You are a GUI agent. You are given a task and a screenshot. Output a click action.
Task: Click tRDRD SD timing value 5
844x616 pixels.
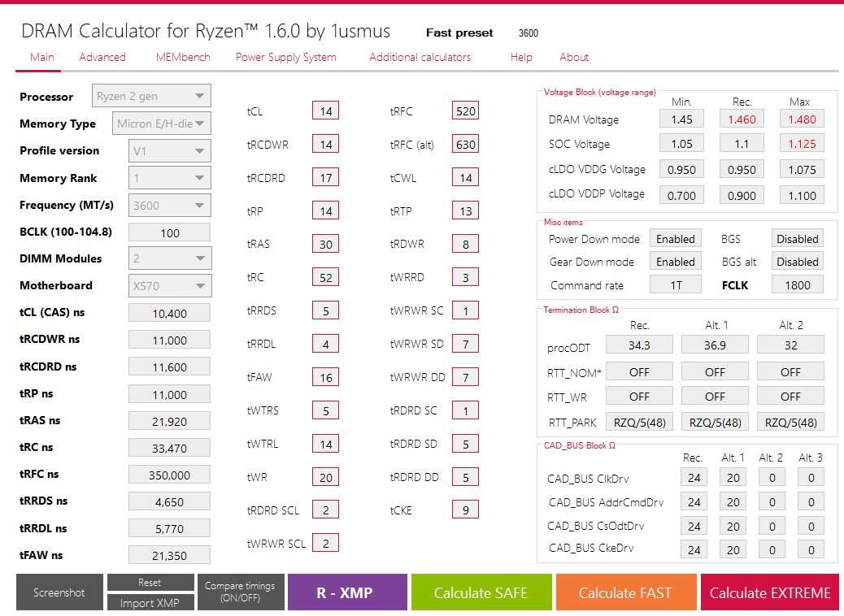pos(466,444)
